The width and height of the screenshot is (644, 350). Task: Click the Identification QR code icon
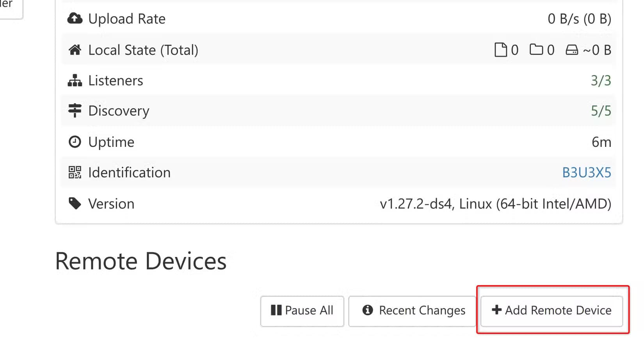pos(75,172)
